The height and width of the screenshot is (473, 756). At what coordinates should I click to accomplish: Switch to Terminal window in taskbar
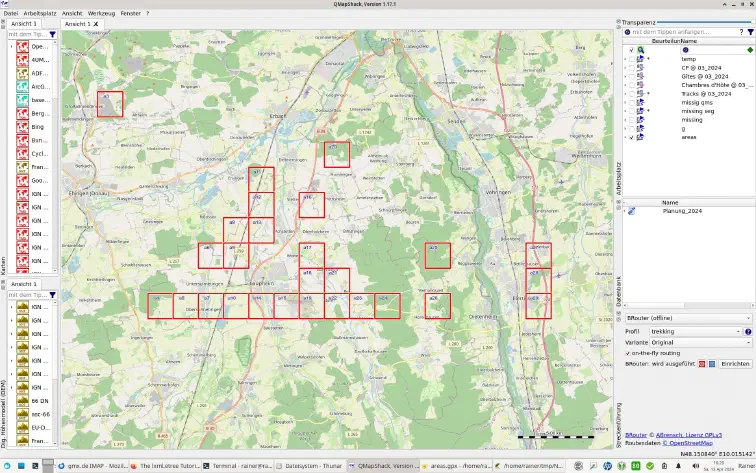pos(238,466)
